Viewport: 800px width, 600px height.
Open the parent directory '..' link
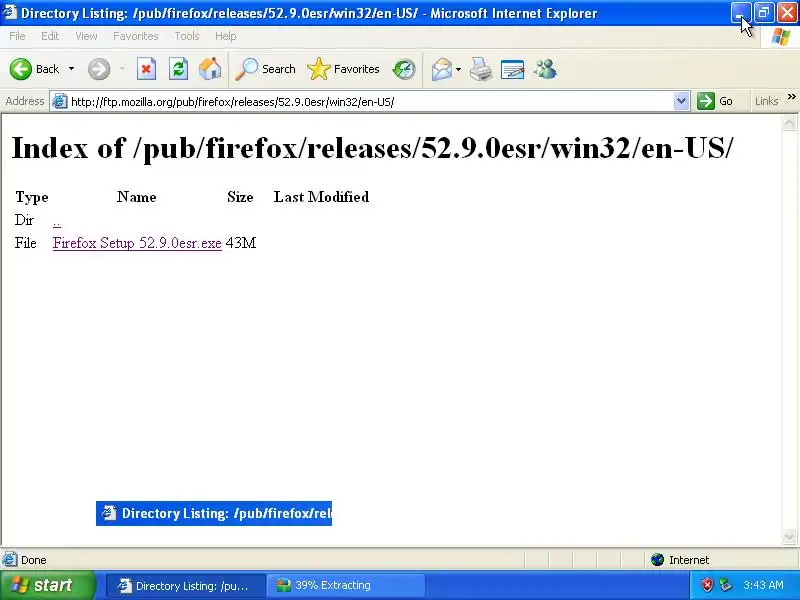click(x=57, y=220)
